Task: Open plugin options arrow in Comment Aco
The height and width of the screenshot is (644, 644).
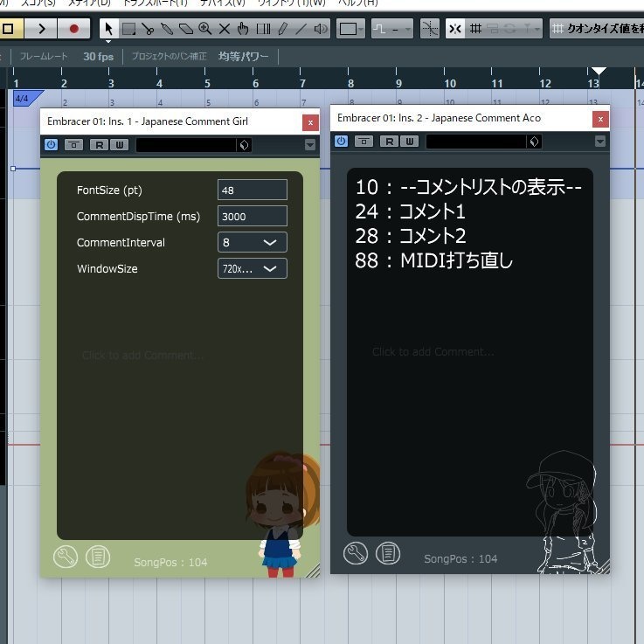Action: [600, 142]
